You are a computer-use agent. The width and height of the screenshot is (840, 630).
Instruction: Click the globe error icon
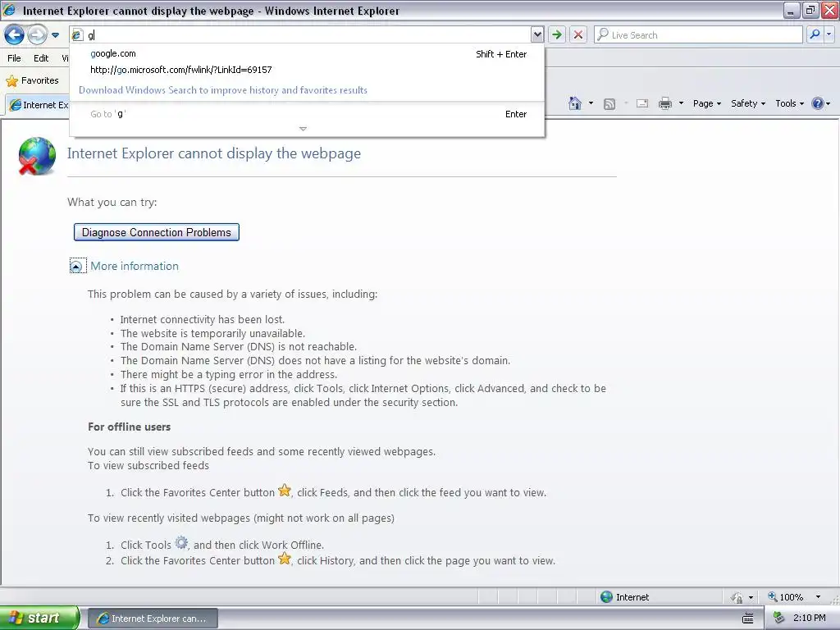pos(36,157)
